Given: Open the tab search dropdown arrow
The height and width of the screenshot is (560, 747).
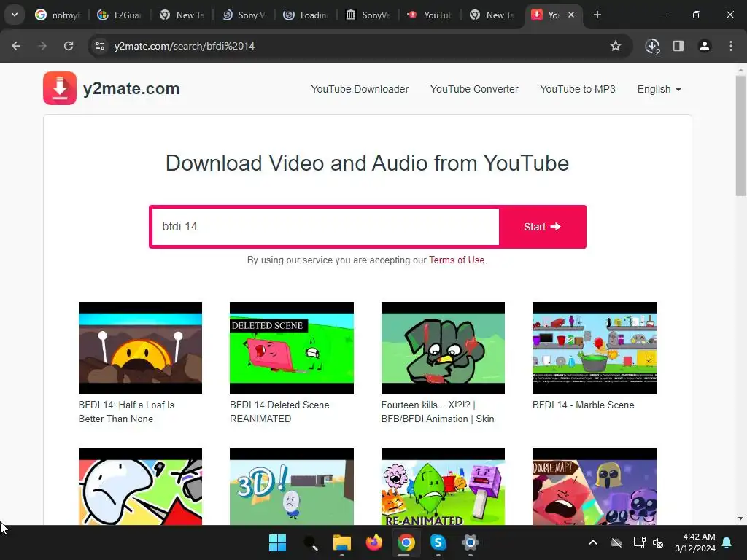Looking at the screenshot, I should [x=15, y=15].
